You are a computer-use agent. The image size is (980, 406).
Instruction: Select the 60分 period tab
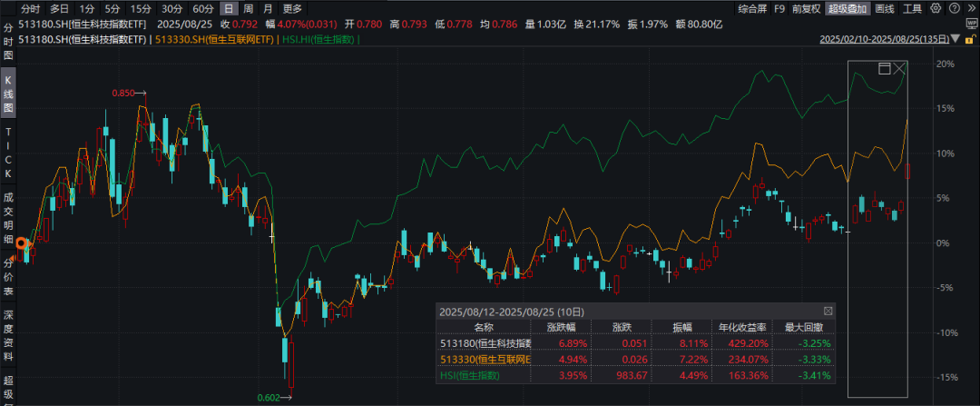[202, 9]
